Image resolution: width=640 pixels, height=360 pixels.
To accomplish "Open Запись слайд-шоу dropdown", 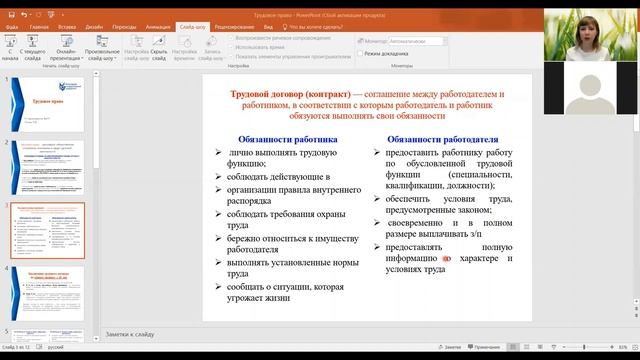I will (x=211, y=48).
